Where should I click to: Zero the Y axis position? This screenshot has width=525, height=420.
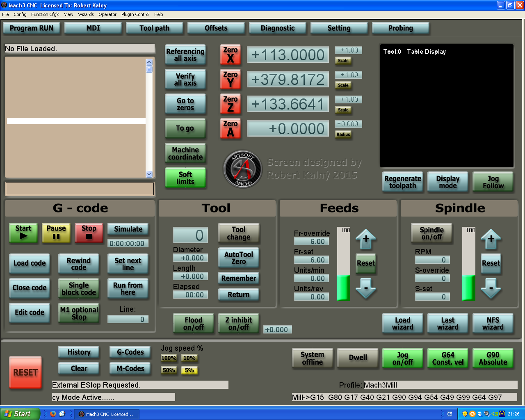tap(230, 80)
